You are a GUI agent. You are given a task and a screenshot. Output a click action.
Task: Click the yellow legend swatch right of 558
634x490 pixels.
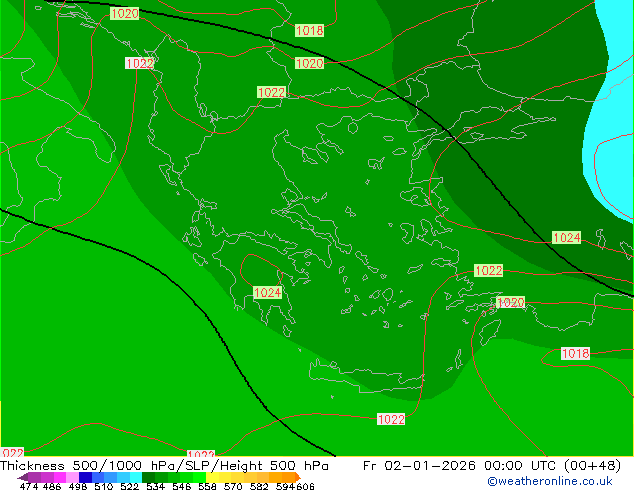pyautogui.click(x=212, y=477)
